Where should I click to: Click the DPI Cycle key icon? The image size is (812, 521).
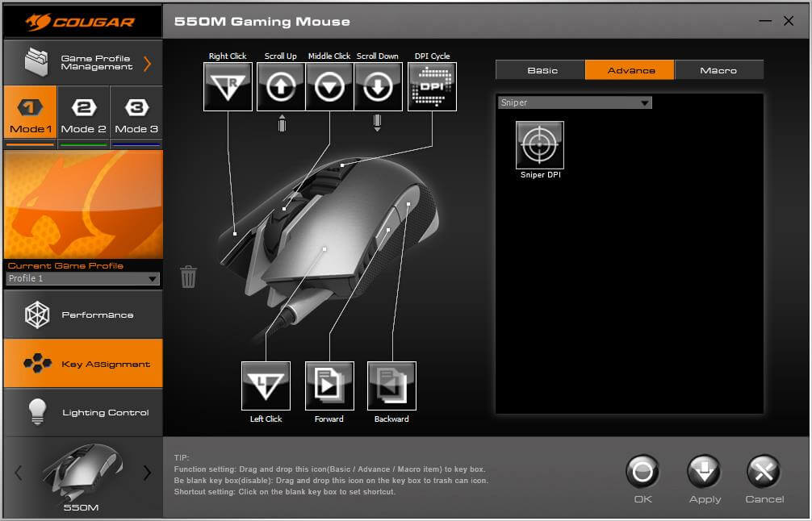[x=432, y=86]
